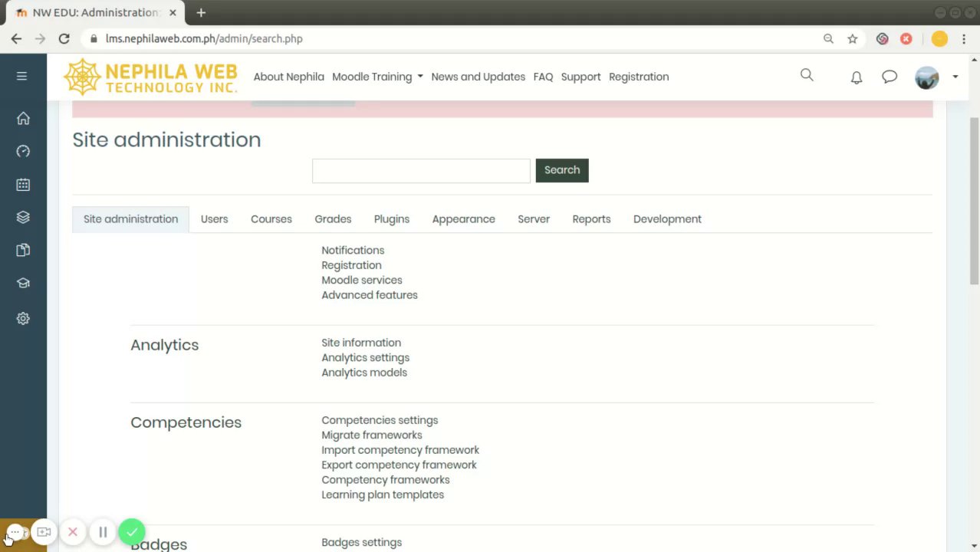Image resolution: width=980 pixels, height=552 pixels.
Task: Open Import competency framework
Action: point(400,450)
